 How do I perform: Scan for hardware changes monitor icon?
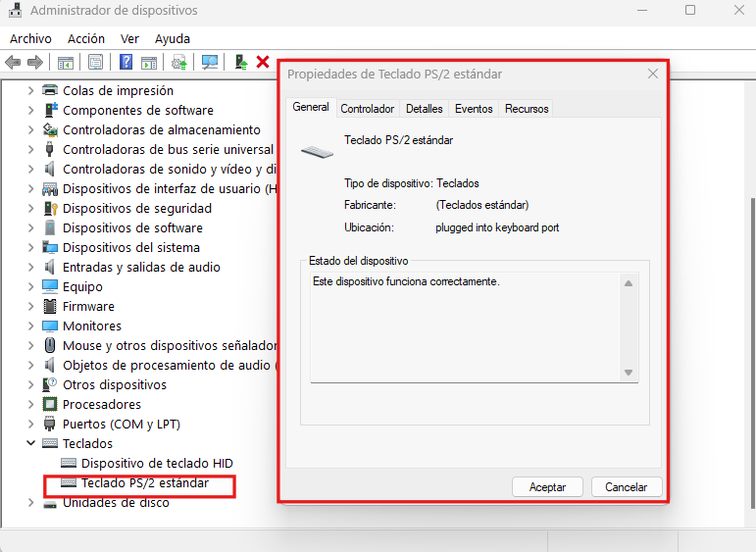(x=210, y=62)
